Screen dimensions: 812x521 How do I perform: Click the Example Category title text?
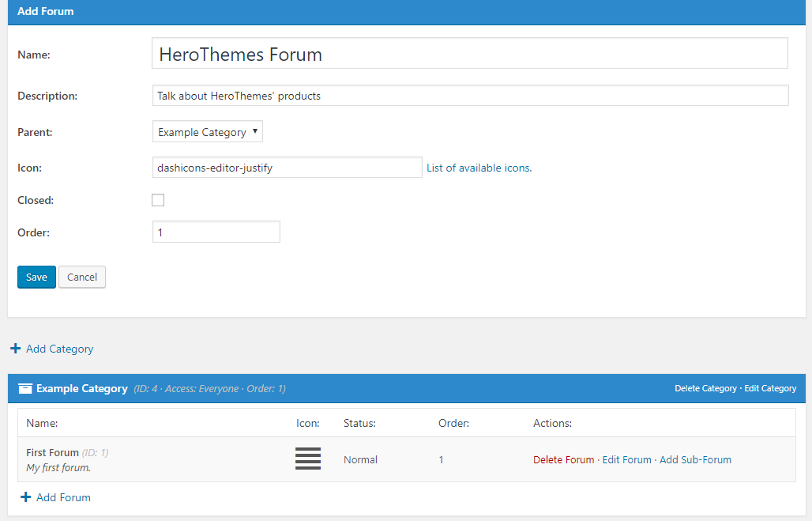(82, 388)
